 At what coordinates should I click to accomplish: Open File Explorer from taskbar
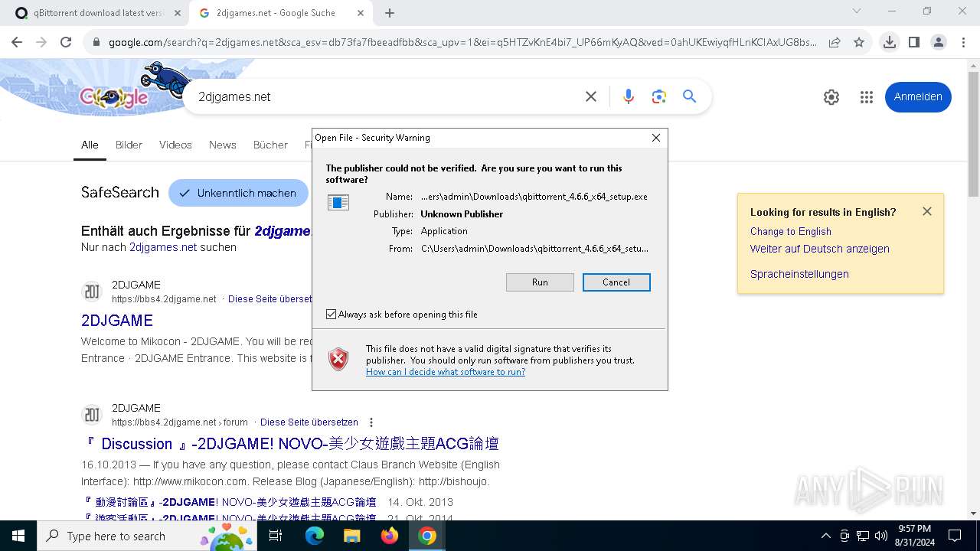point(352,536)
